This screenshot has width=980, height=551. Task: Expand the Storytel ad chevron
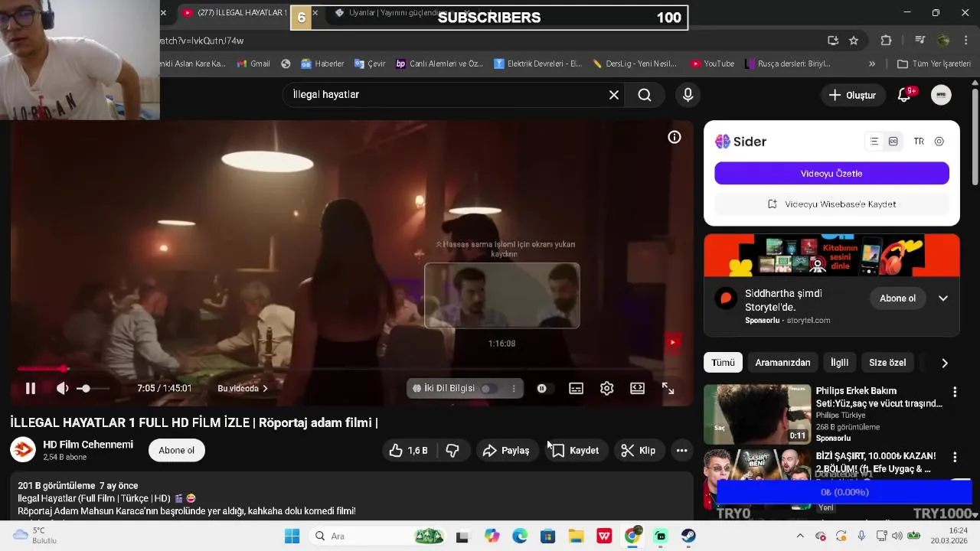tap(943, 298)
